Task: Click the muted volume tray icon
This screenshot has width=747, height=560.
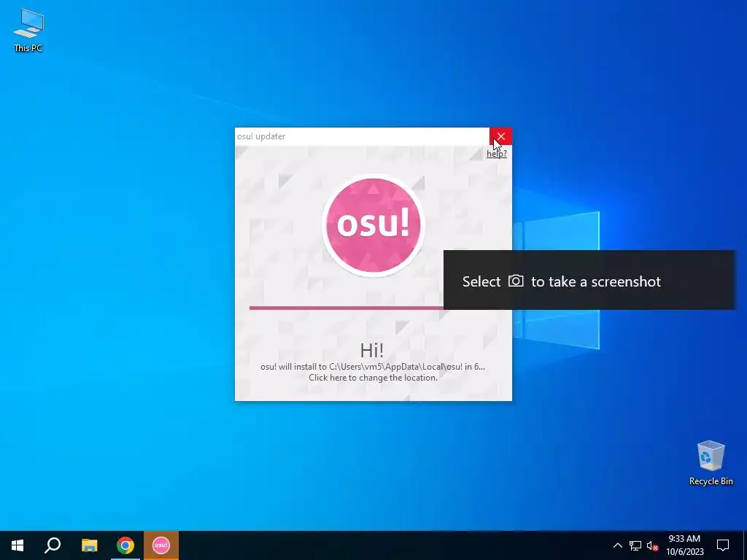Action: 652,545
